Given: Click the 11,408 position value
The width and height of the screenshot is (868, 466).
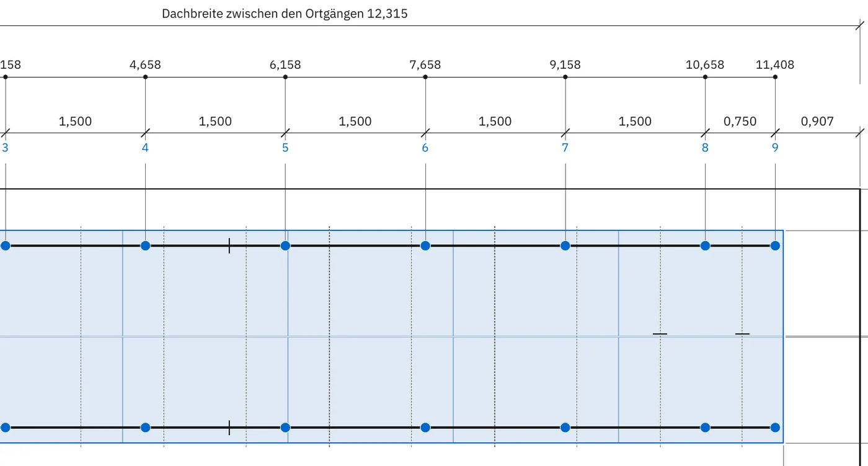Looking at the screenshot, I should coord(775,64).
